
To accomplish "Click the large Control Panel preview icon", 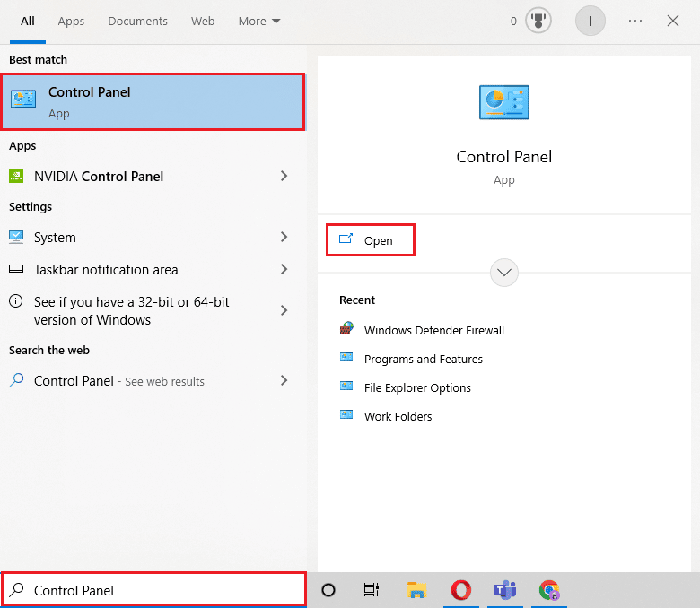I will (504, 102).
